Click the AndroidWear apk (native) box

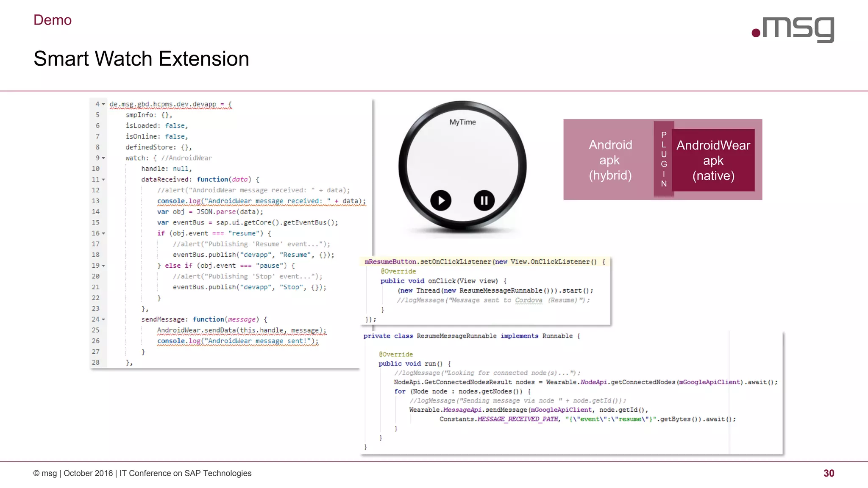coord(713,160)
